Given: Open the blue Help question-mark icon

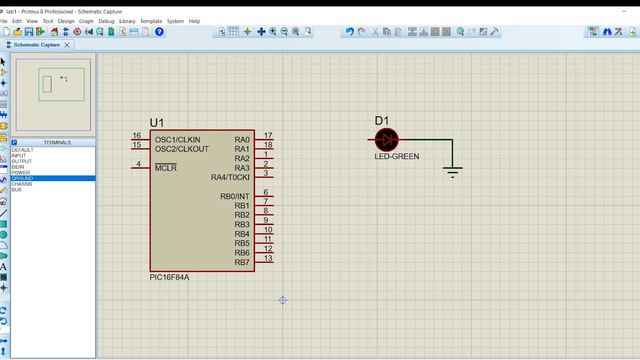Looking at the screenshot, I should 159,31.
